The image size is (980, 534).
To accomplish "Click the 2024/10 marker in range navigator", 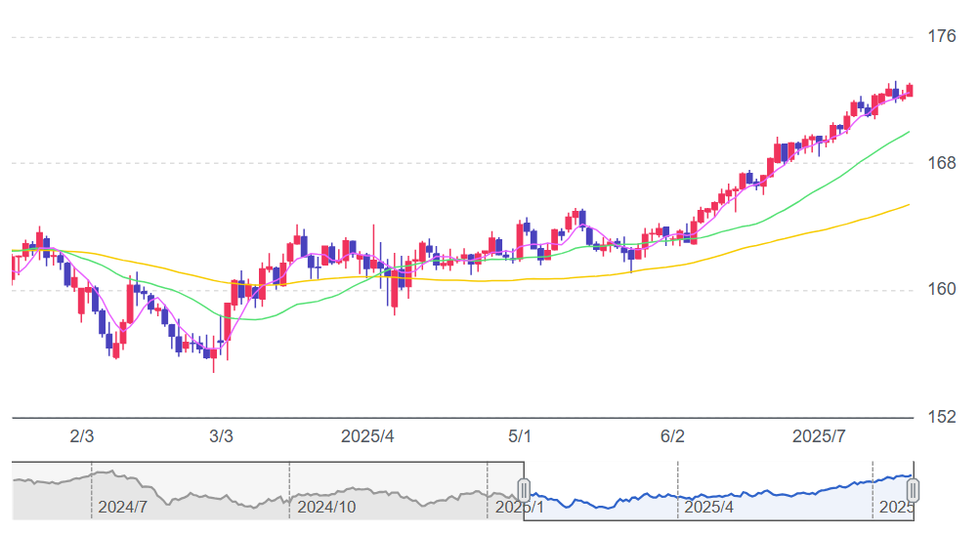I will 326,507.
